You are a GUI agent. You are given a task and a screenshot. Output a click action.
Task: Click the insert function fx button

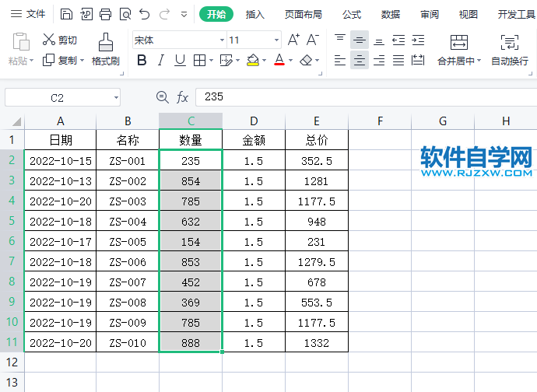click(183, 97)
